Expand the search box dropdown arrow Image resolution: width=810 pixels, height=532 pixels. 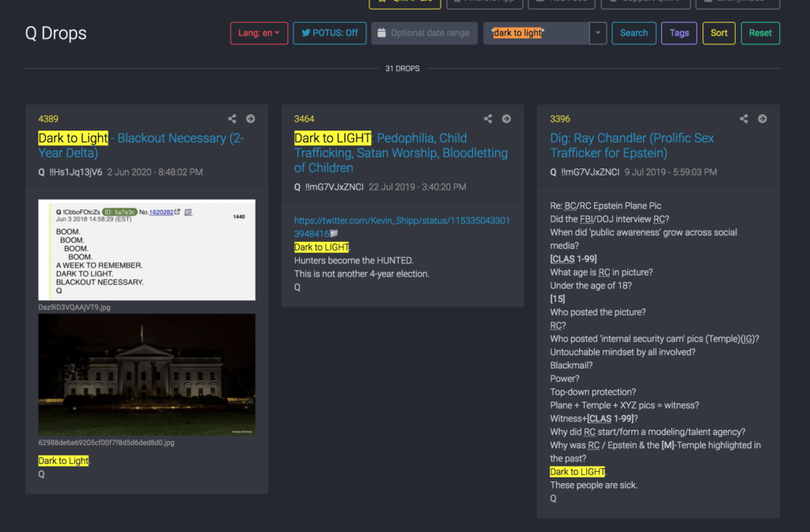coord(598,33)
